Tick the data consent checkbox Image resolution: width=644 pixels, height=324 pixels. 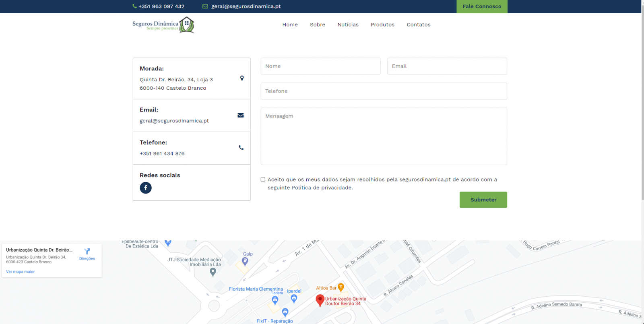coord(263,180)
